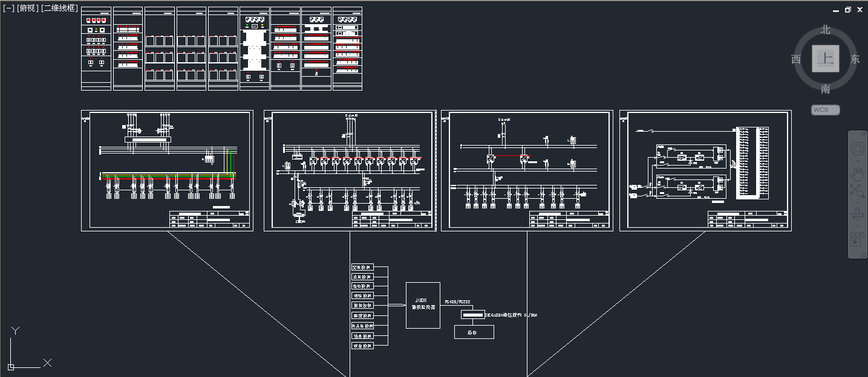The height and width of the screenshot is (377, 868).
Task: Rotate view to north 北 on compass
Action: (x=826, y=30)
